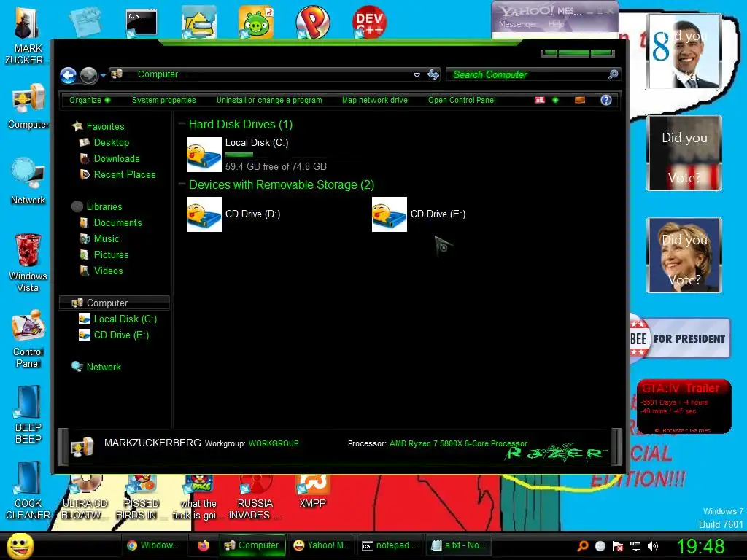This screenshot has height=560, width=747.
Task: Open System properties
Action: [164, 100]
